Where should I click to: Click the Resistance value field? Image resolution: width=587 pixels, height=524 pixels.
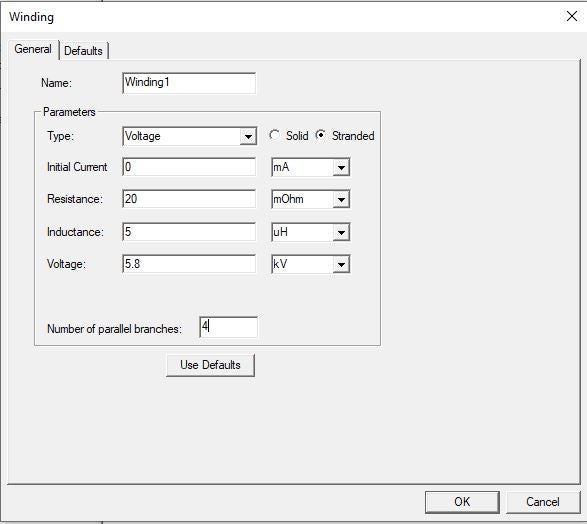(189, 199)
